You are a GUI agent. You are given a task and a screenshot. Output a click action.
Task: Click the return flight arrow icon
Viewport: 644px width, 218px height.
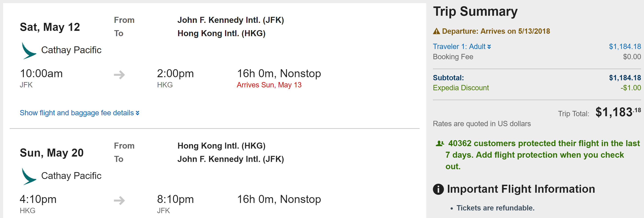pyautogui.click(x=119, y=200)
